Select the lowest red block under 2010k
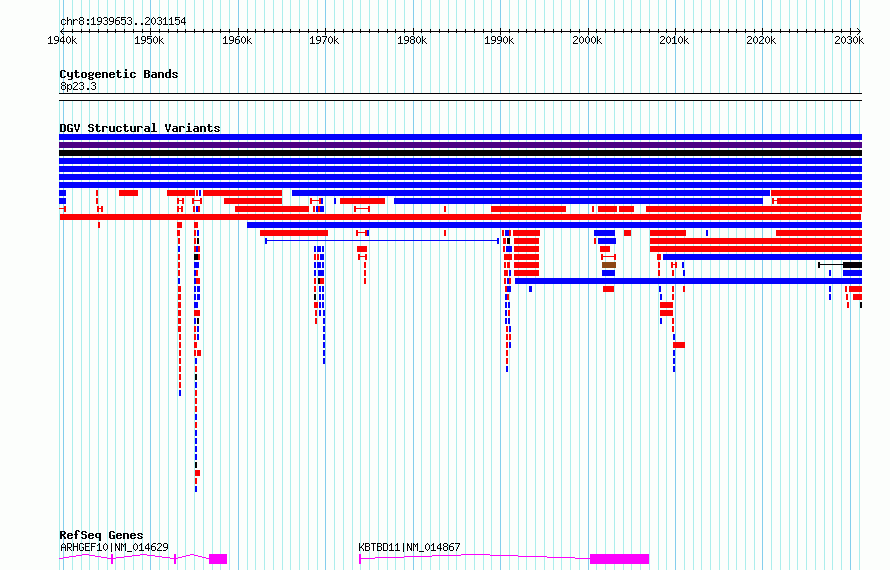 (x=679, y=345)
